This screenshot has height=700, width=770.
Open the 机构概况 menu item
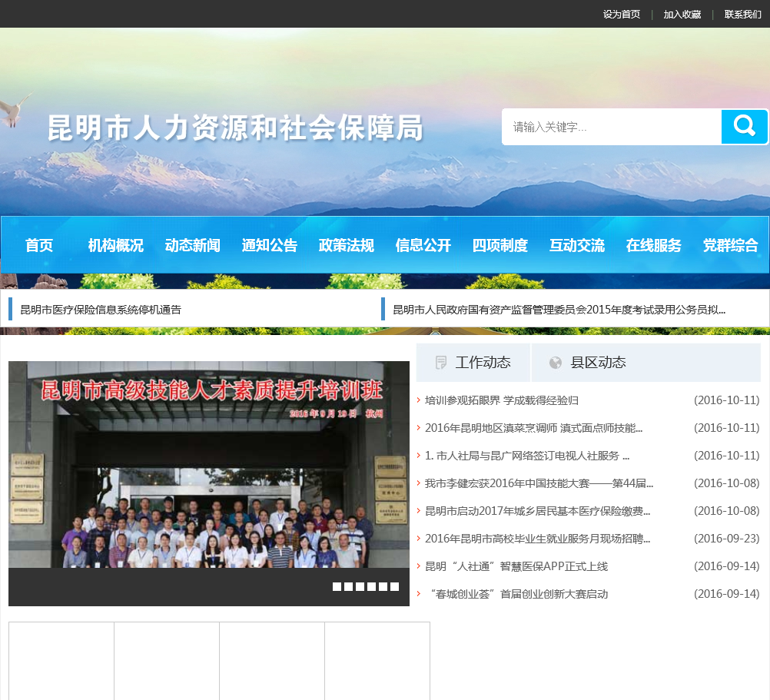coord(116,245)
